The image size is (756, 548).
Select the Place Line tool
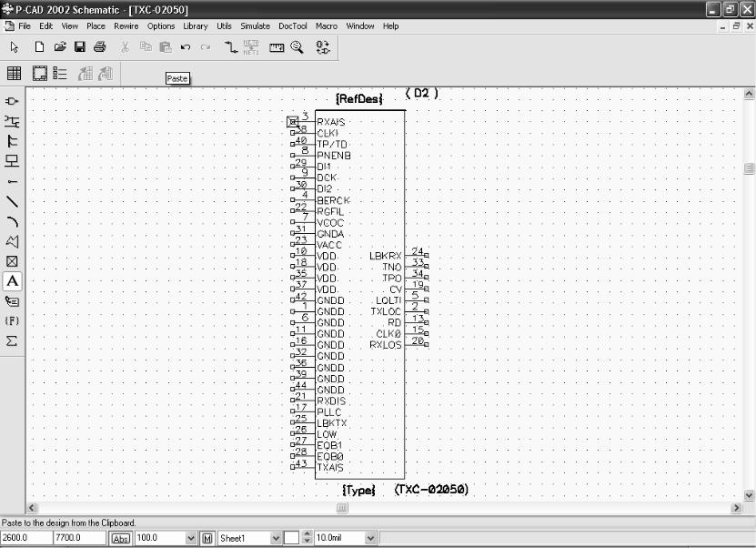pyautogui.click(x=12, y=201)
